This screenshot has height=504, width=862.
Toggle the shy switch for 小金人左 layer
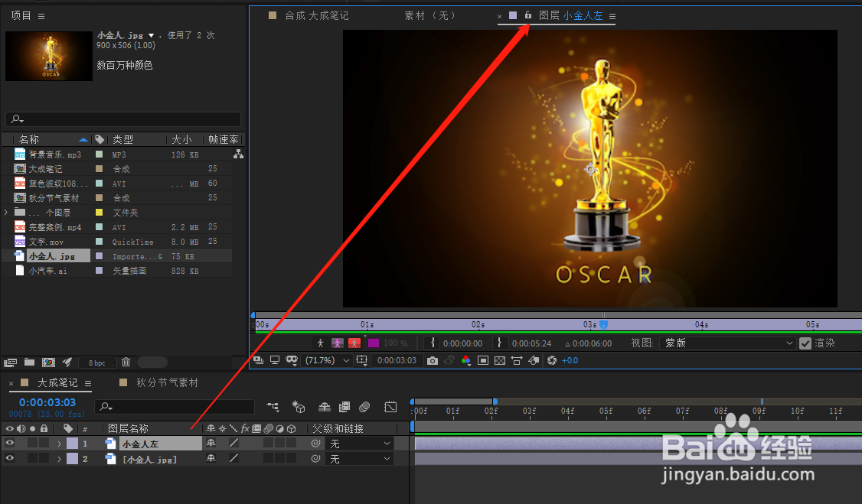211,443
